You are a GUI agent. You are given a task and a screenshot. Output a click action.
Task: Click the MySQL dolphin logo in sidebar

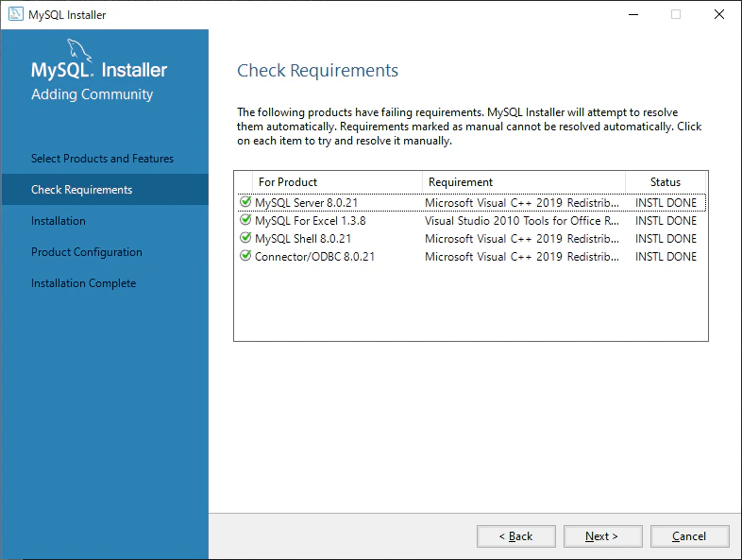coord(78,50)
